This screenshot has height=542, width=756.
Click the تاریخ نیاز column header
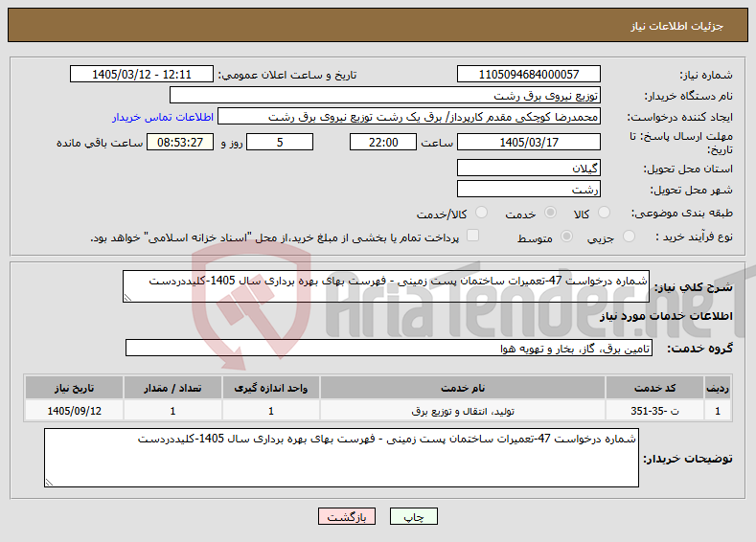(74, 388)
